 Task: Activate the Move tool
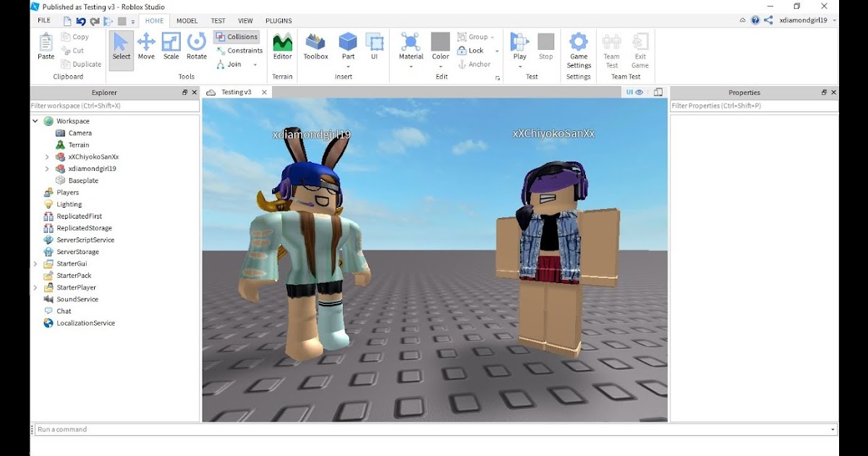146,46
